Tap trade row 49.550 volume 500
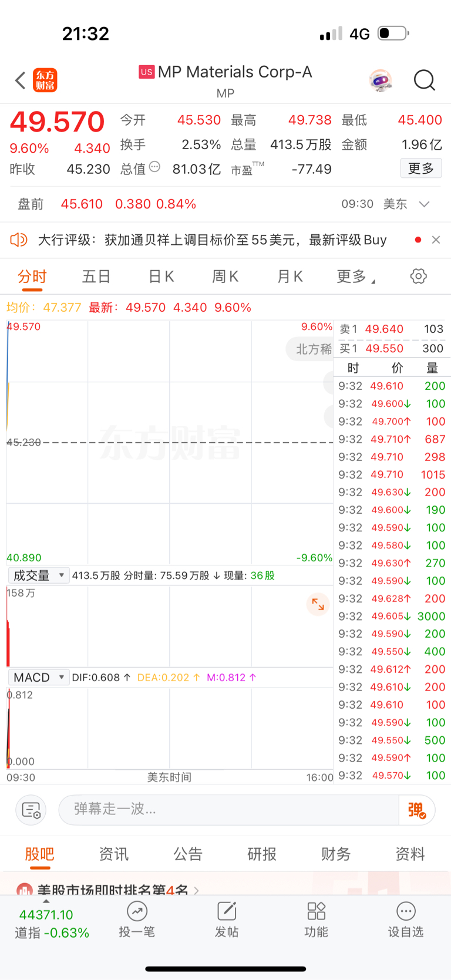 tap(392, 740)
